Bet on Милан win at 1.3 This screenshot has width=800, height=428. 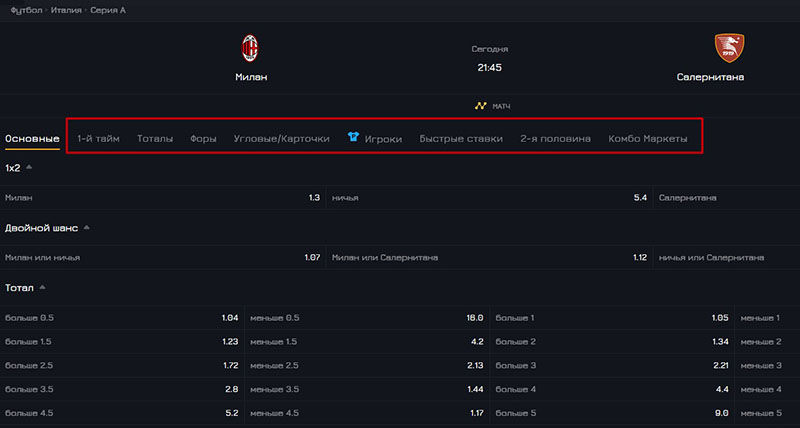pos(163,198)
